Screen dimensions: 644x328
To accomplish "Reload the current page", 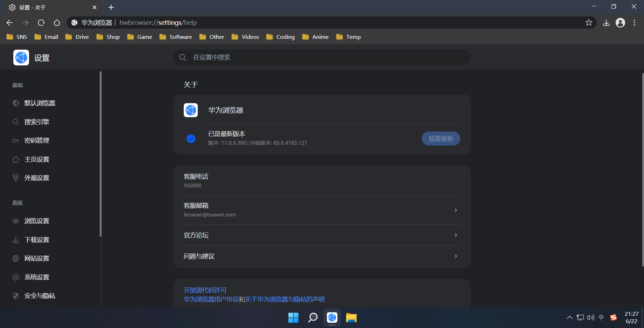I will pos(41,23).
